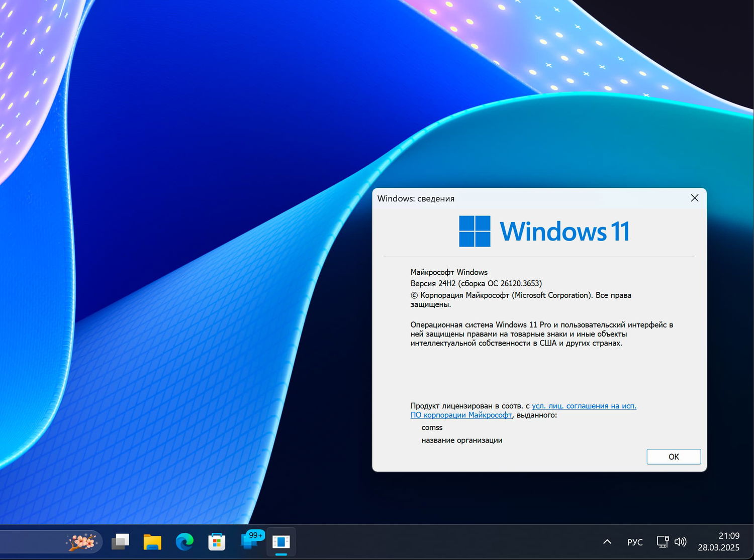Viewport: 754px width, 560px height.
Task: Open Microsoft Edge from the taskbar
Action: tap(184, 542)
